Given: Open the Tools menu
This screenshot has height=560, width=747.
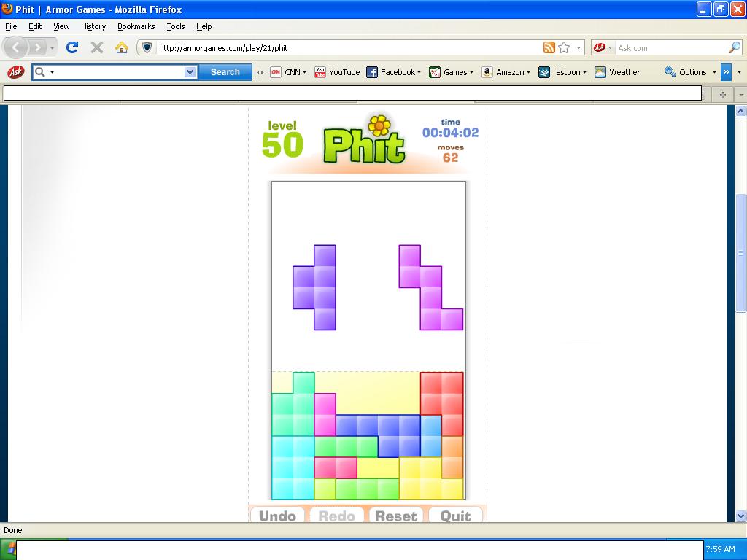Looking at the screenshot, I should 176,26.
